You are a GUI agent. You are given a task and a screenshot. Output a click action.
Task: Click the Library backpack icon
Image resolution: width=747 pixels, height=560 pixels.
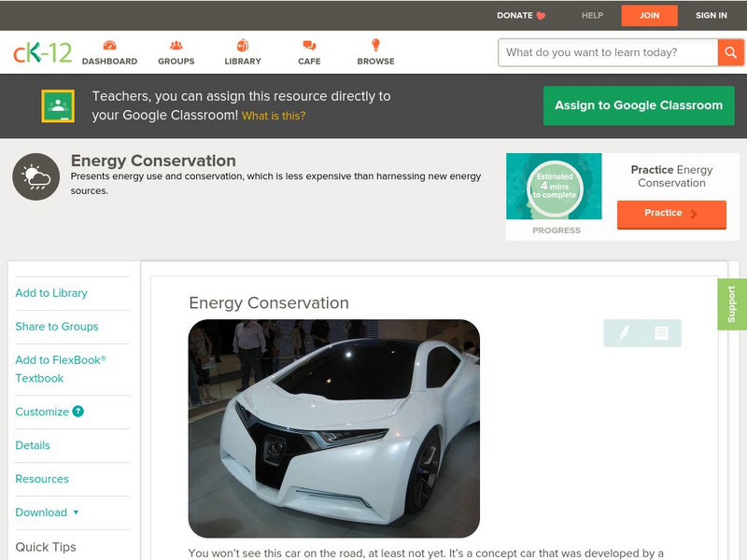(x=243, y=45)
